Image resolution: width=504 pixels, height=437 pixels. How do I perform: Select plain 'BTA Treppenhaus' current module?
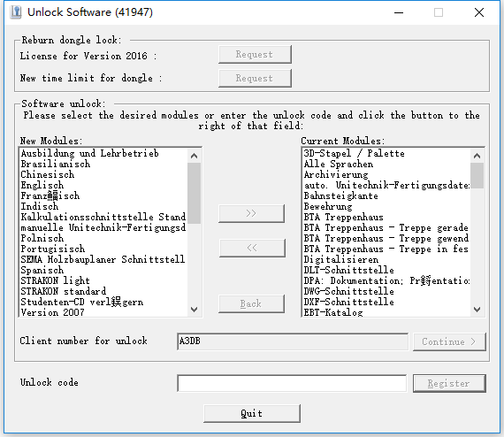coord(386,217)
